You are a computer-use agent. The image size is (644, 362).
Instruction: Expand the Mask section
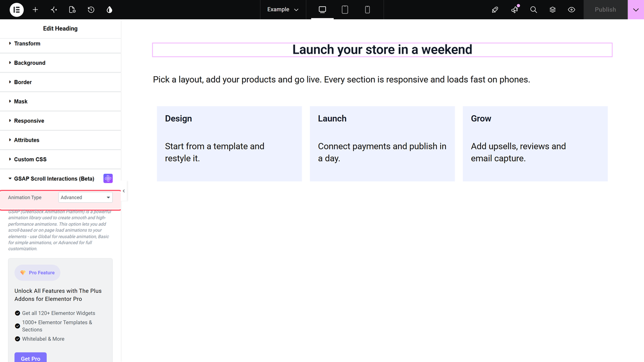[x=61, y=101]
